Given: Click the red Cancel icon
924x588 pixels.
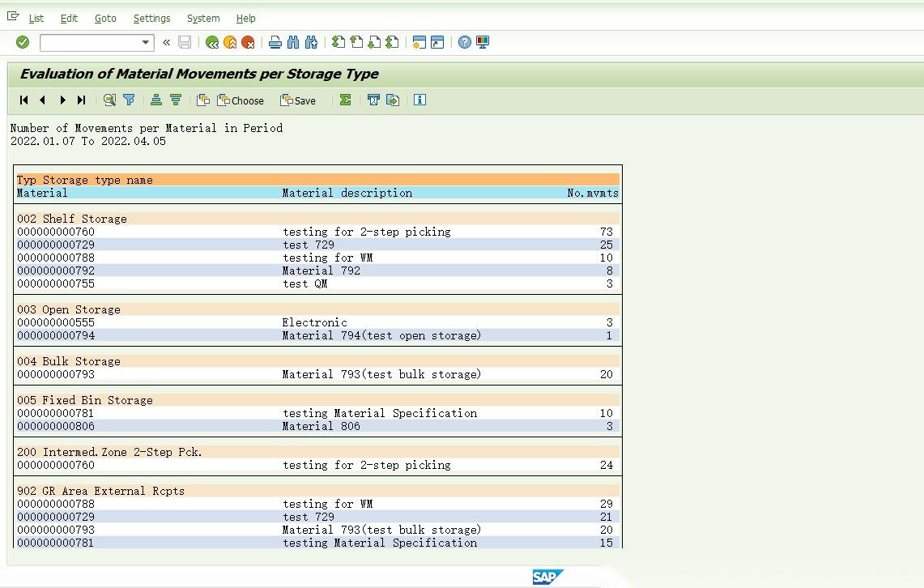Looking at the screenshot, I should coord(248,42).
